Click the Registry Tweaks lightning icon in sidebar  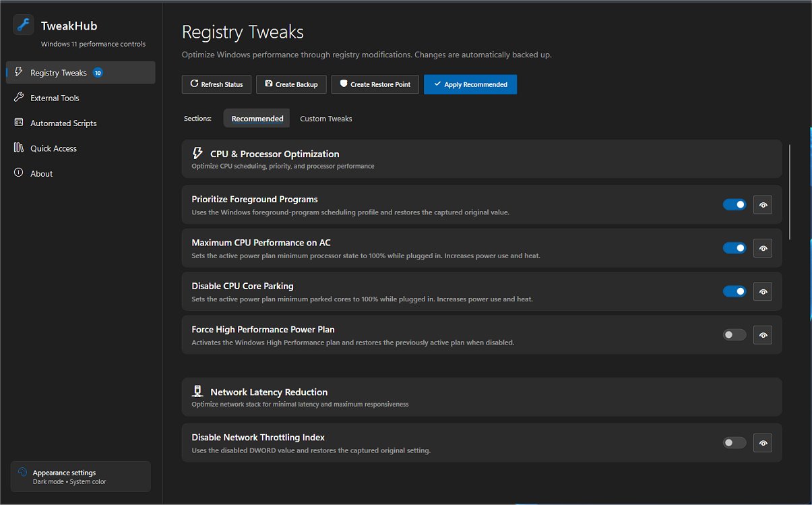click(x=19, y=72)
